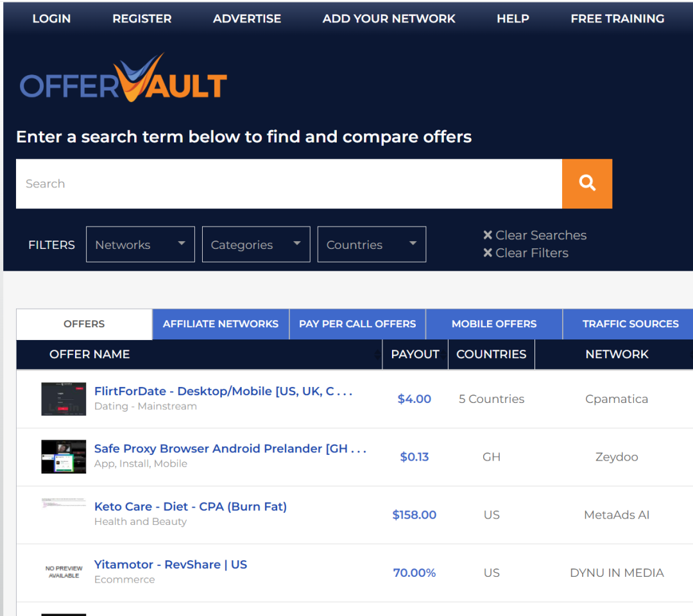Switch to the Affiliate Networks tab
Image resolution: width=693 pixels, height=616 pixels.
[220, 324]
